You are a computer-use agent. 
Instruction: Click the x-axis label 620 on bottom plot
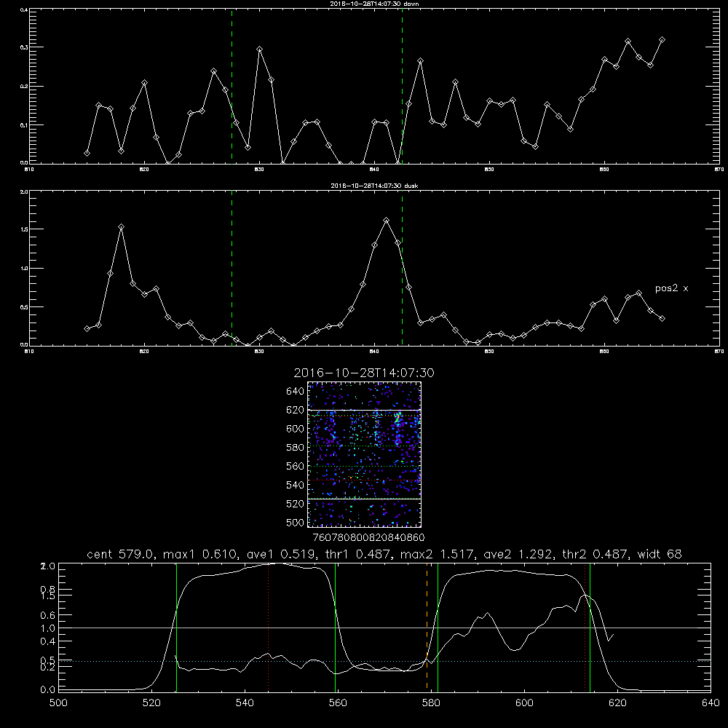click(617, 703)
